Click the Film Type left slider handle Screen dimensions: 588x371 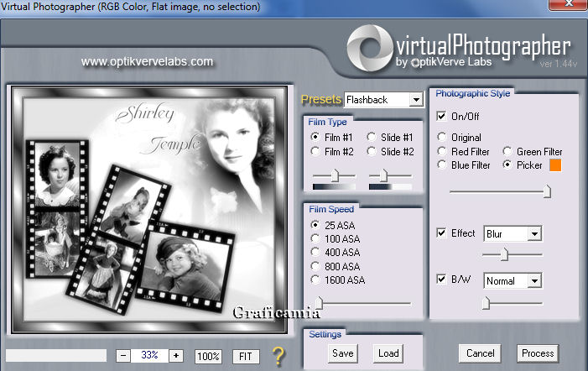[x=335, y=175]
